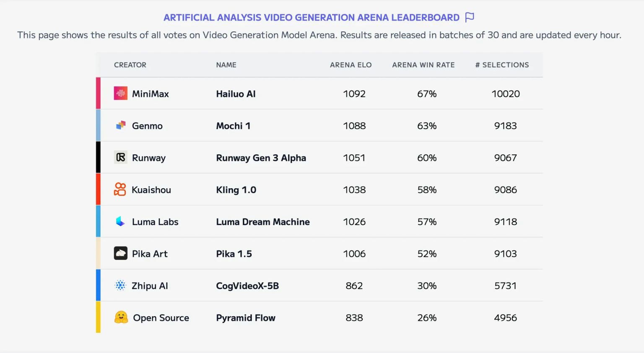Viewport: 644px width, 353px height.
Task: Click the # SELECTIONS column header
Action: point(502,65)
